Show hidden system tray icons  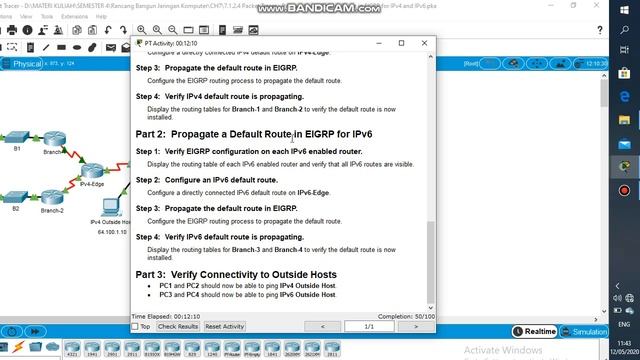click(x=618, y=286)
